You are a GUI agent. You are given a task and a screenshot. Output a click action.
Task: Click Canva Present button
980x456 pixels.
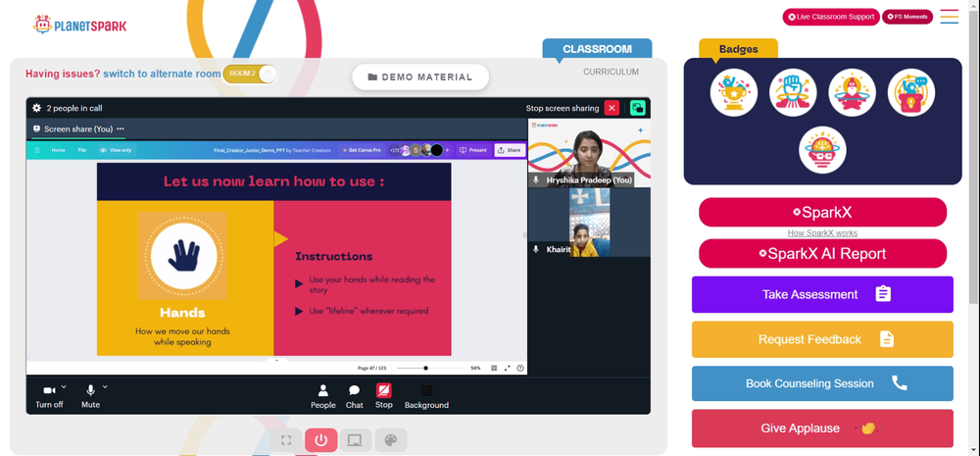pos(473,150)
